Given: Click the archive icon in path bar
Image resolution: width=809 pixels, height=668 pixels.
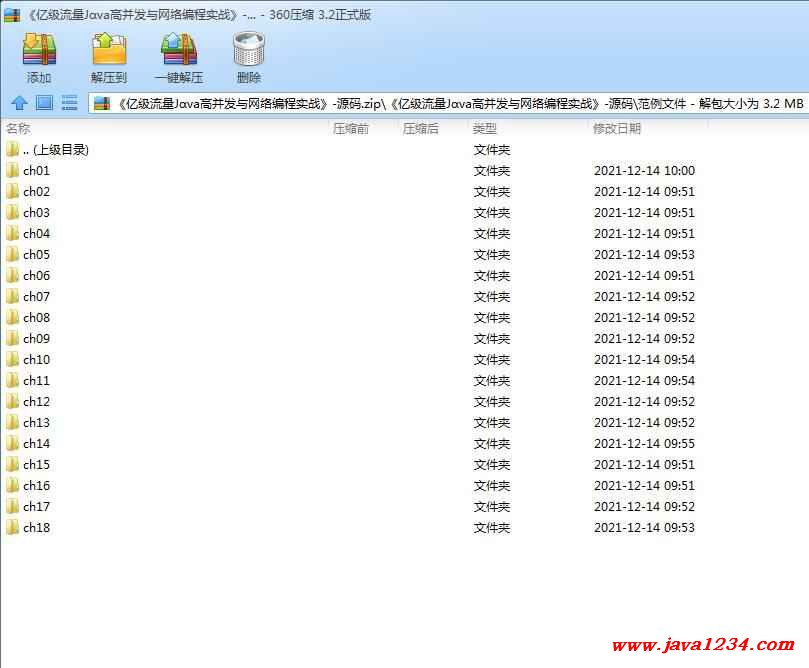Looking at the screenshot, I should coord(102,103).
